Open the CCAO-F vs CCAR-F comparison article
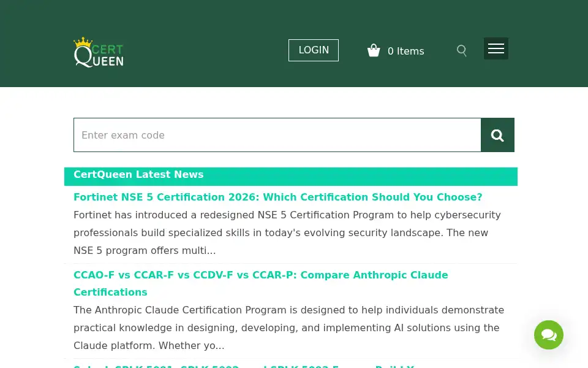 261,283
